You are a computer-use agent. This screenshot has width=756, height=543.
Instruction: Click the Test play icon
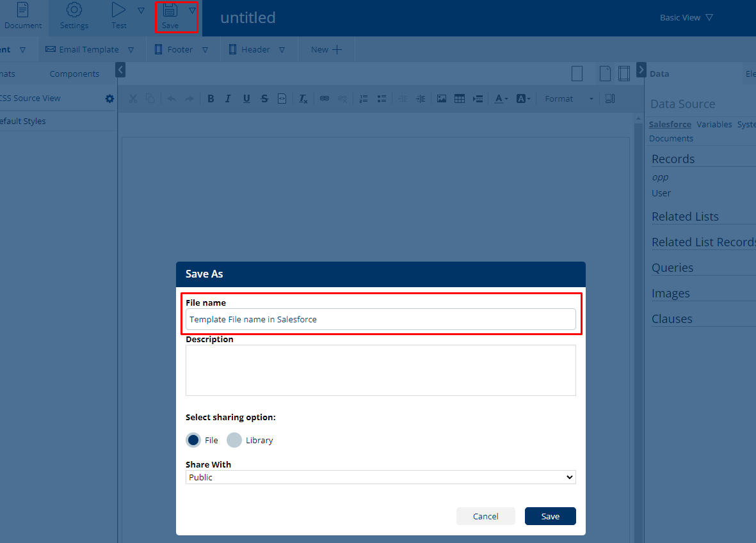point(118,10)
